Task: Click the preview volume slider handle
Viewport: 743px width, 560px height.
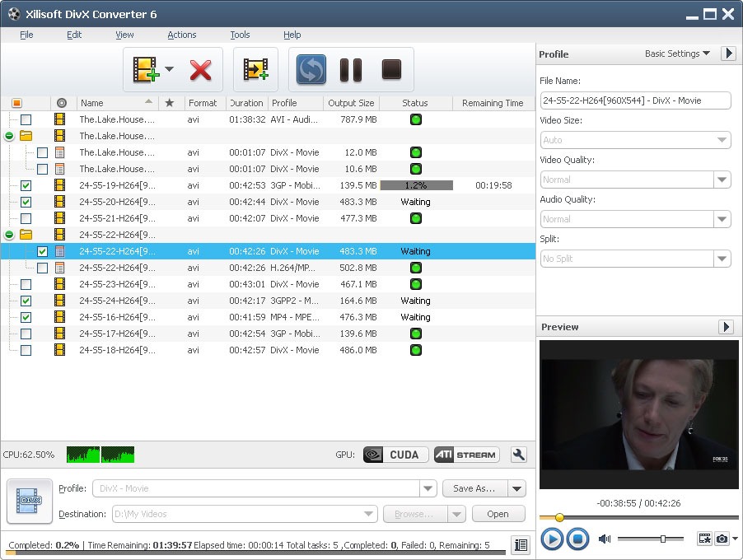Action: pyautogui.click(x=663, y=539)
